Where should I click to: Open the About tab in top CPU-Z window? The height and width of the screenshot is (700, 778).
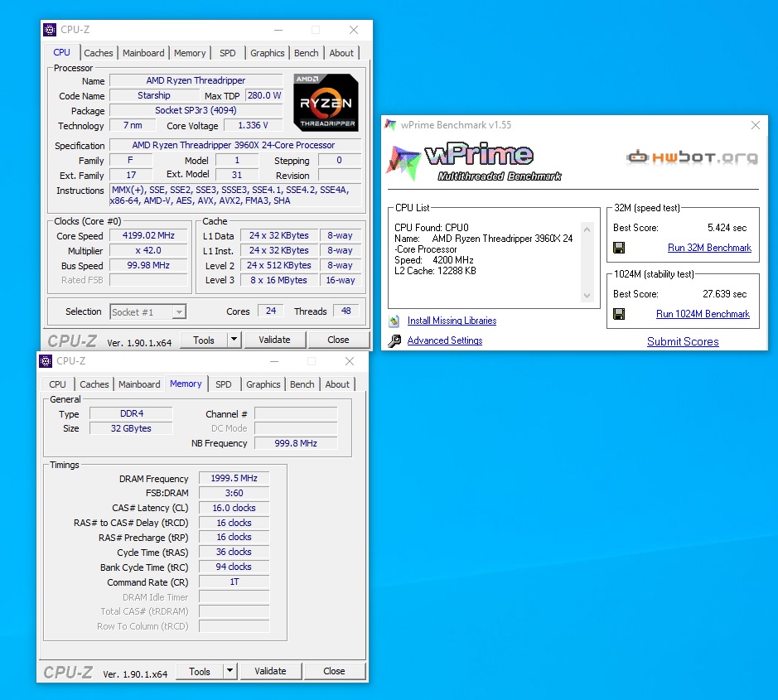click(x=341, y=53)
